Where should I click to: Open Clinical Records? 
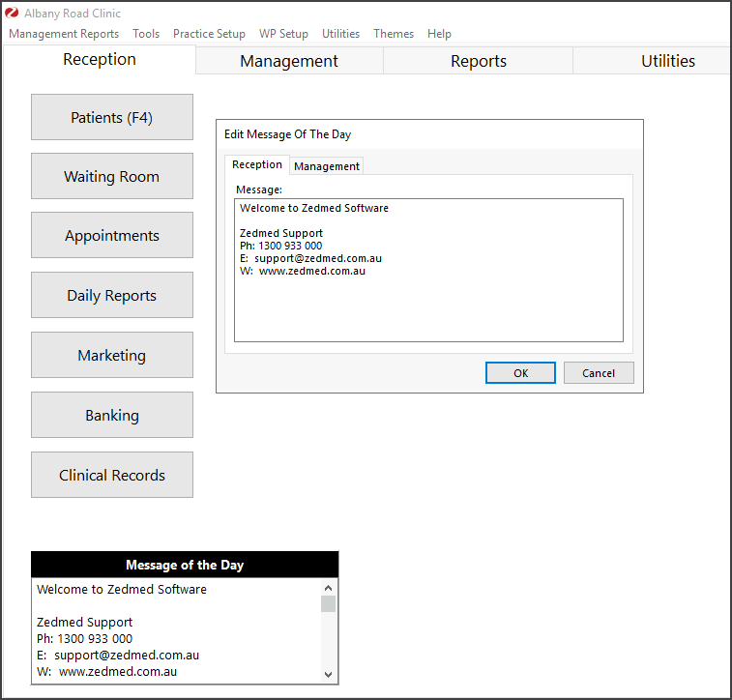[x=112, y=475]
